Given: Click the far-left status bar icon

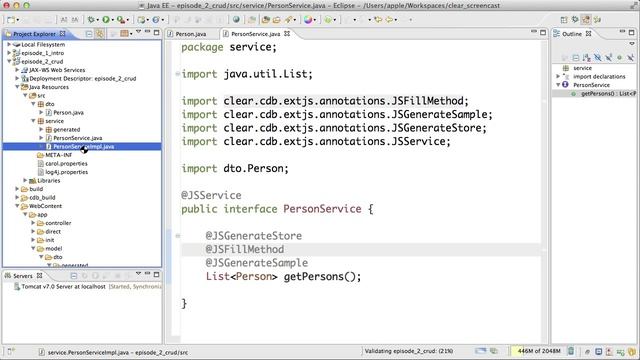Looking at the screenshot, I should (x=11, y=351).
